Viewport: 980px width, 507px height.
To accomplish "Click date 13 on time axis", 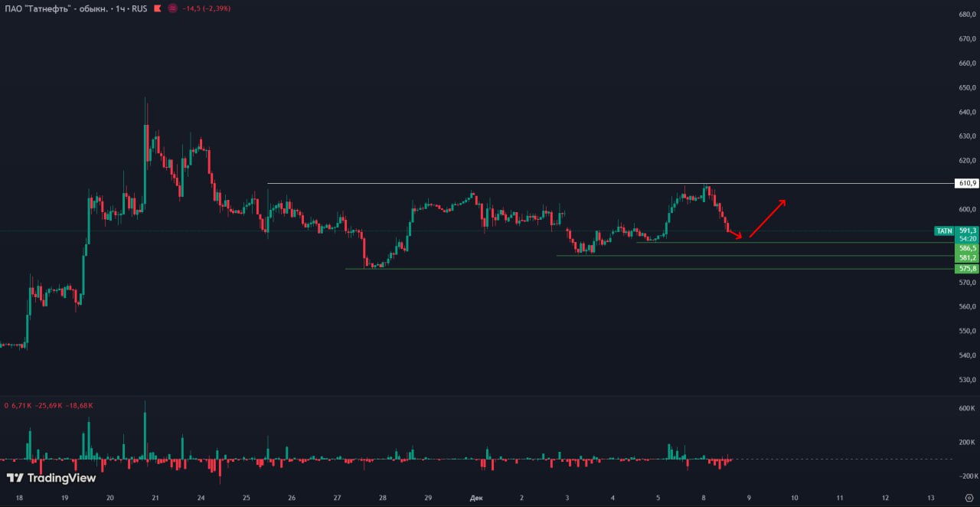I will tap(930, 498).
